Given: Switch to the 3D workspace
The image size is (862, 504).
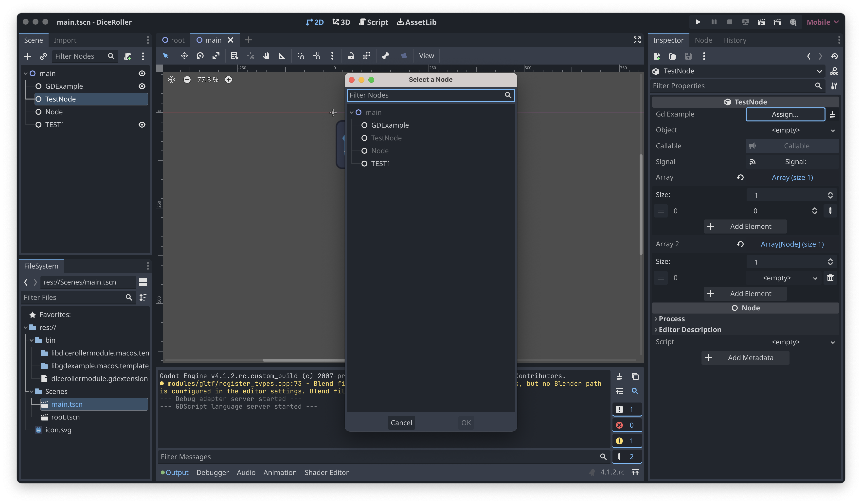Looking at the screenshot, I should [x=341, y=22].
